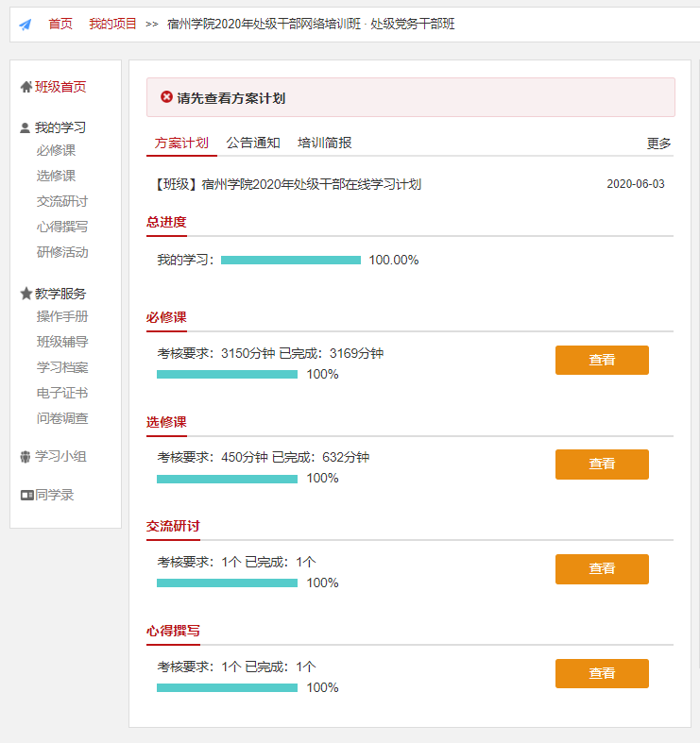Open 电子证书 in the sidebar
Viewport: 700px width, 743px height.
click(62, 393)
